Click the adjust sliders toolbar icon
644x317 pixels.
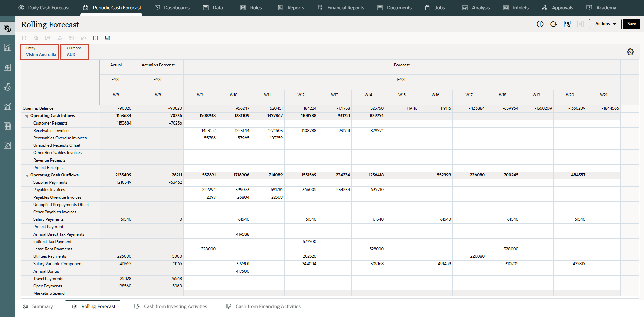tap(24, 38)
